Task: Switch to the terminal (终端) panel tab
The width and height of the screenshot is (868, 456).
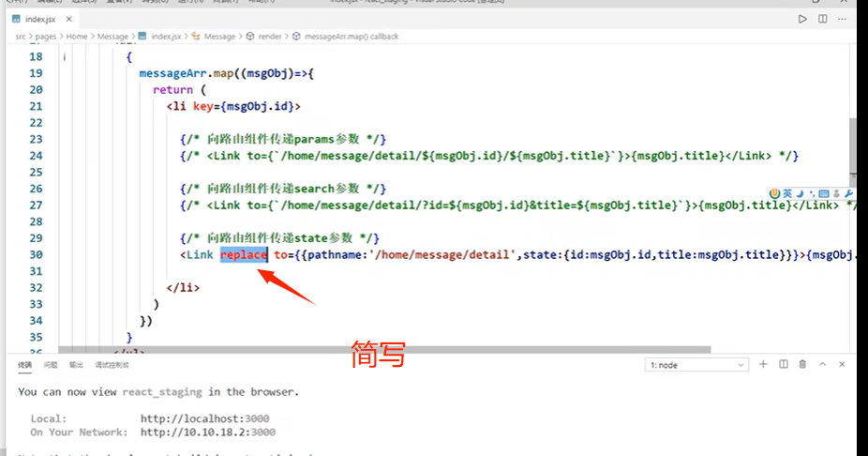Action: point(24,365)
